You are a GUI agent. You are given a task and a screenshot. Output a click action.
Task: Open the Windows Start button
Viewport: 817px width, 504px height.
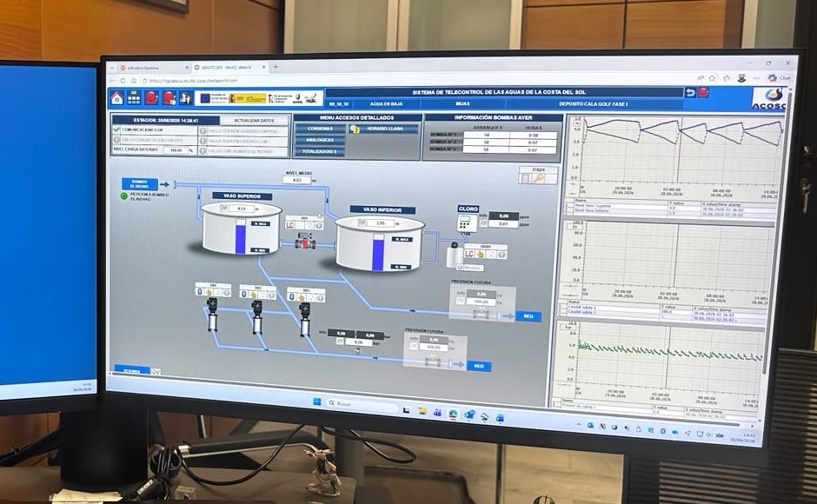click(316, 401)
